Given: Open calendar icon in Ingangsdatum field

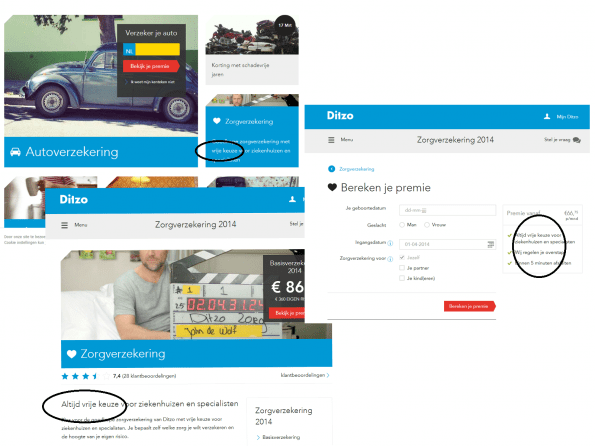Looking at the screenshot, I should point(490,244).
